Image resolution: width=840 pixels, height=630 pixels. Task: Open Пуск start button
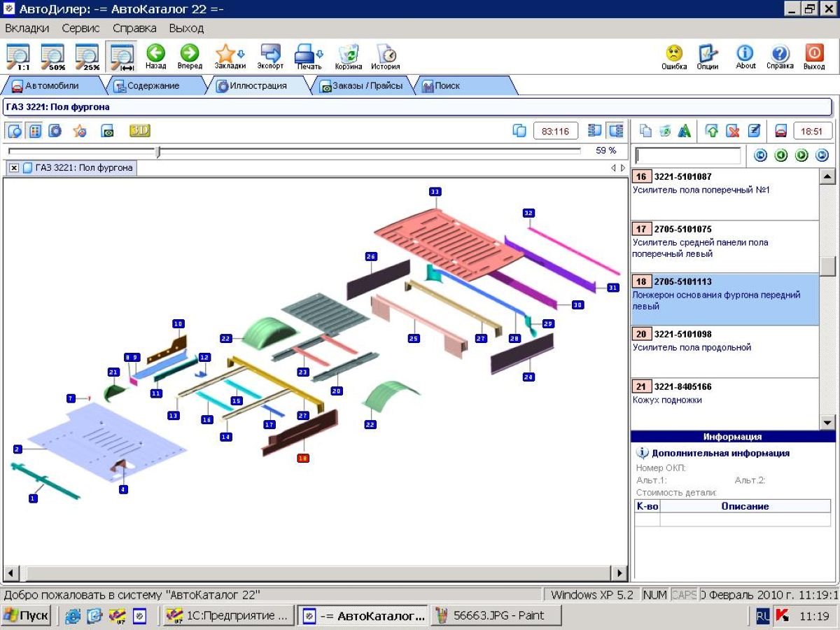(27, 615)
